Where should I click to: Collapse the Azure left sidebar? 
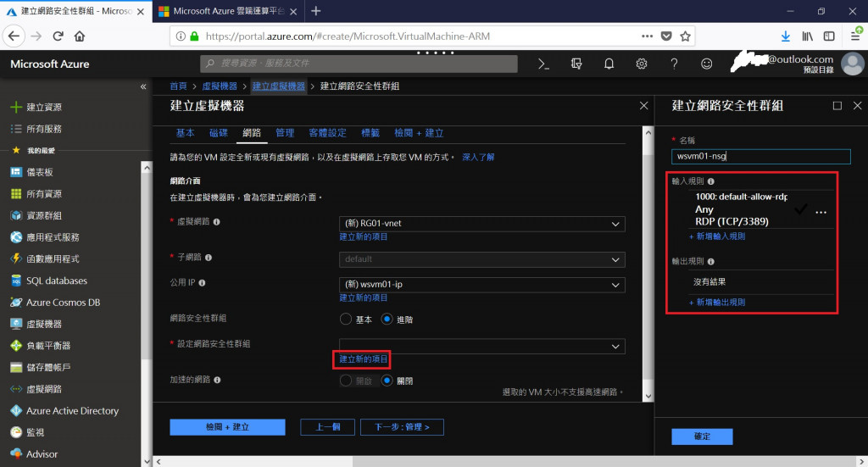(143, 86)
